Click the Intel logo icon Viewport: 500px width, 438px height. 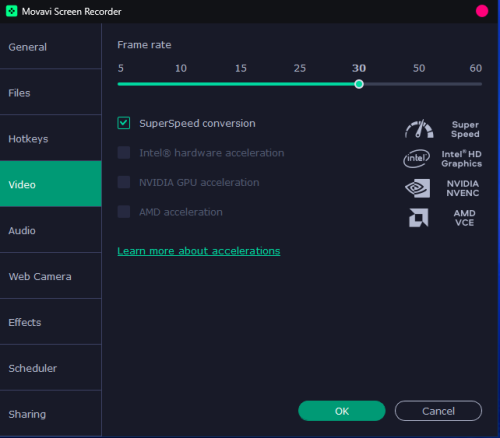[x=417, y=158]
